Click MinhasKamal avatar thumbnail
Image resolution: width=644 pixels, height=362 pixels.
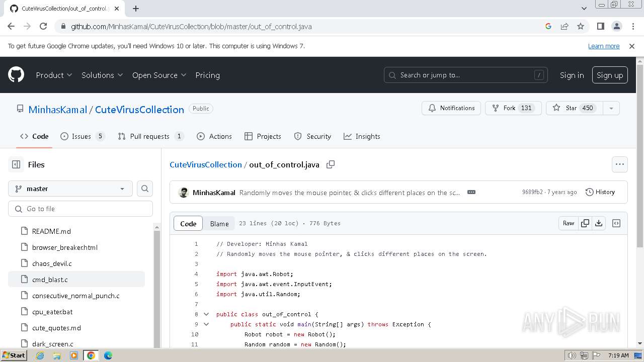[x=184, y=193]
